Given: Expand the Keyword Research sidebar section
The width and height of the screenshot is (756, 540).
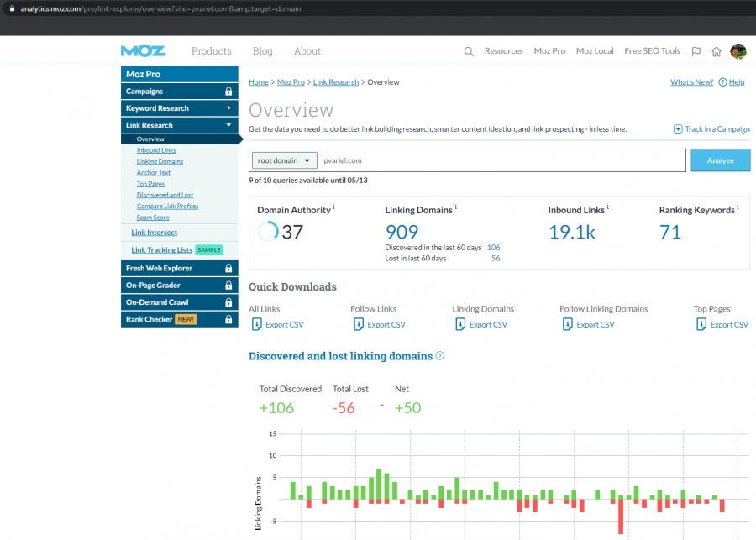Looking at the screenshot, I should click(x=180, y=108).
